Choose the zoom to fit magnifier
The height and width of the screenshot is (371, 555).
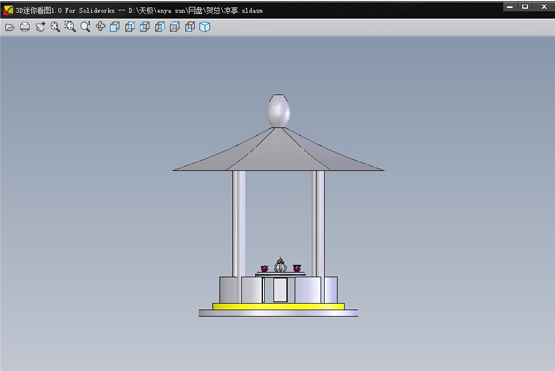click(x=55, y=27)
